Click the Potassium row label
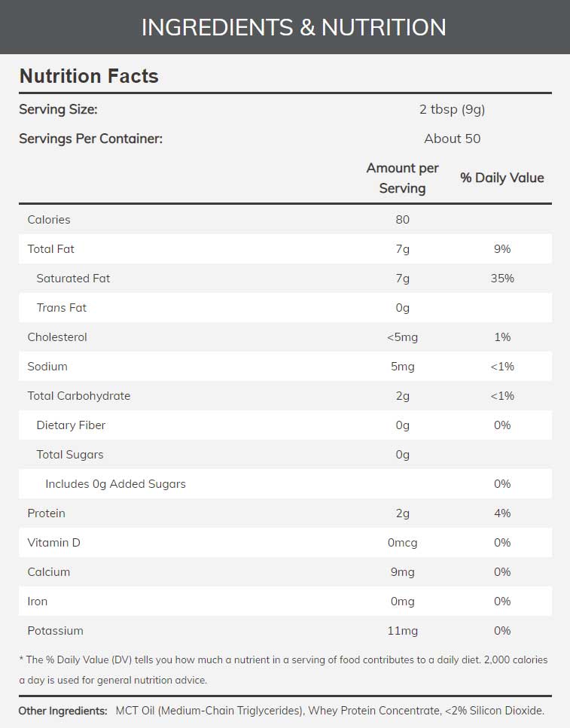The height and width of the screenshot is (728, 570). click(x=56, y=631)
